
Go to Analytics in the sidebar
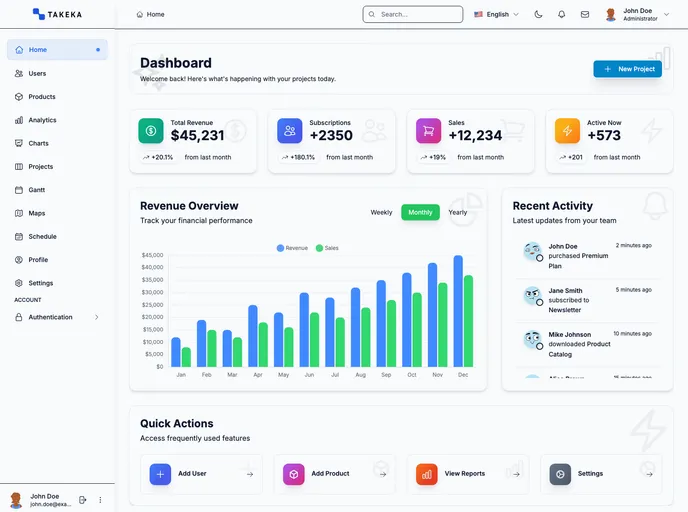(42, 120)
